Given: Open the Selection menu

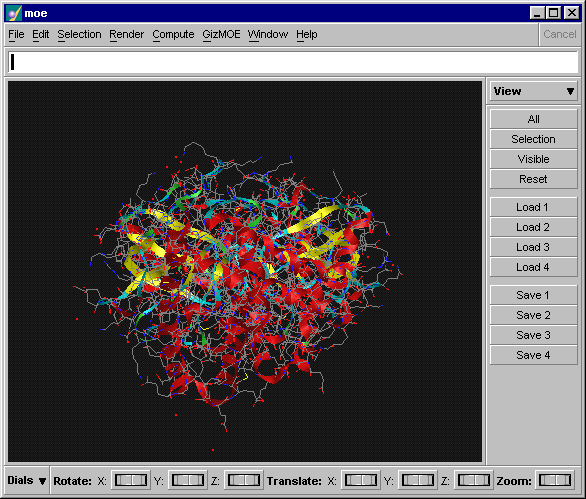Looking at the screenshot, I should [x=79, y=34].
